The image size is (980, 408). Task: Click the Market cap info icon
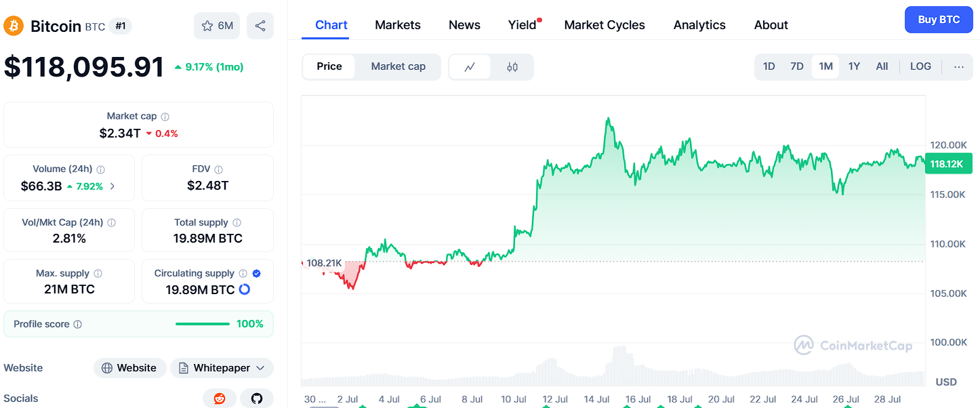[x=165, y=115]
